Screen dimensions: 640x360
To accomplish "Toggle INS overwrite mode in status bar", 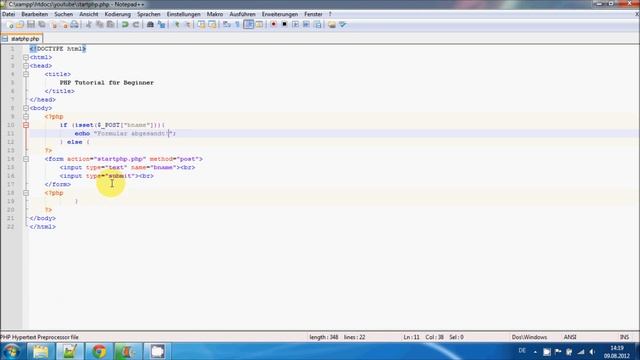I will coord(624,337).
